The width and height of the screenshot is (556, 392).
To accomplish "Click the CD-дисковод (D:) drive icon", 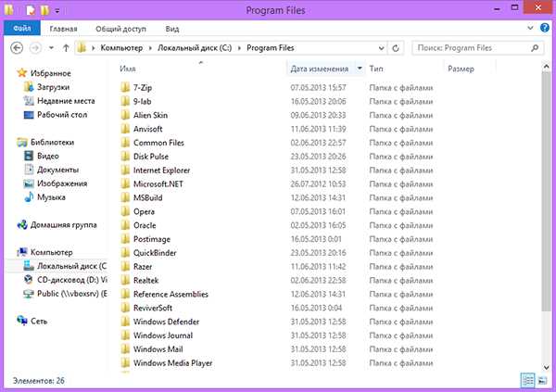I will click(x=29, y=280).
